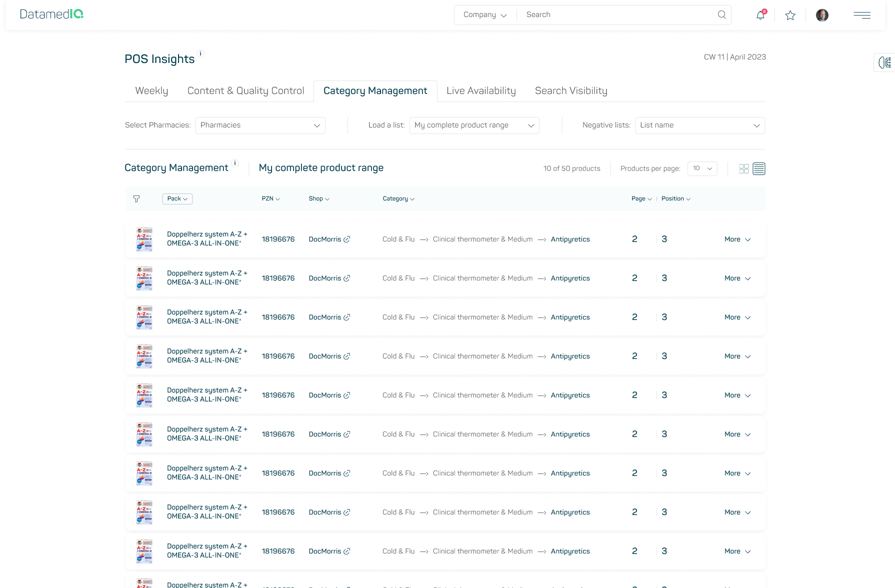Click product thumbnail in first row
The image size is (895, 588).
click(x=144, y=239)
